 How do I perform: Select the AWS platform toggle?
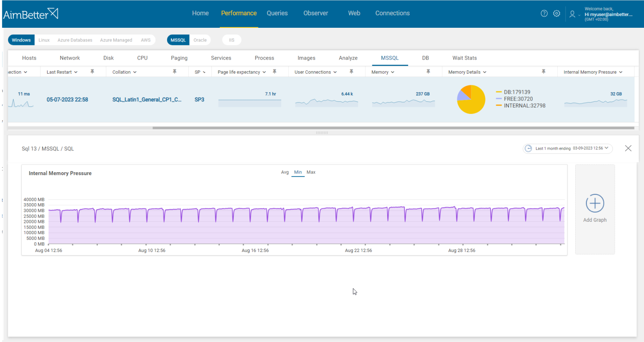pos(146,40)
